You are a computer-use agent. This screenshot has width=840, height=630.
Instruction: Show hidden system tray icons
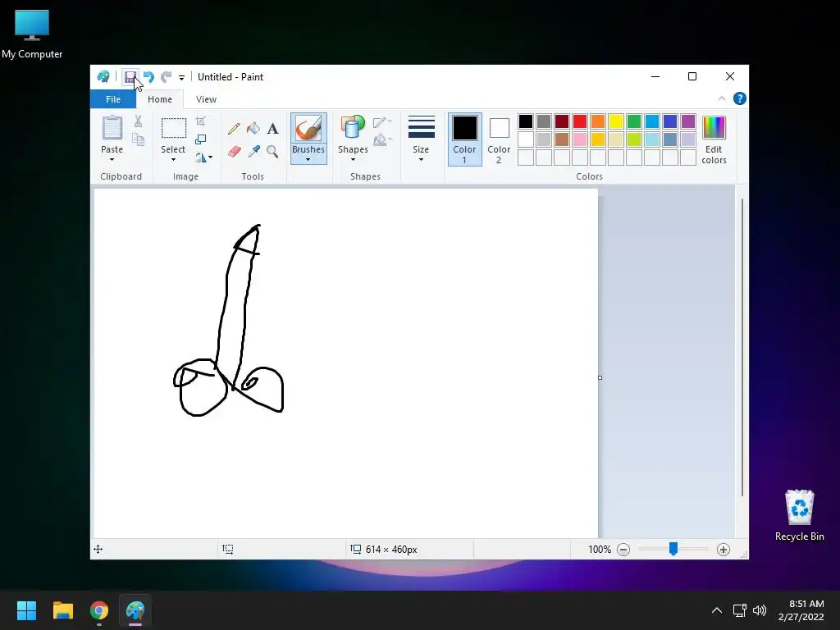(x=717, y=610)
